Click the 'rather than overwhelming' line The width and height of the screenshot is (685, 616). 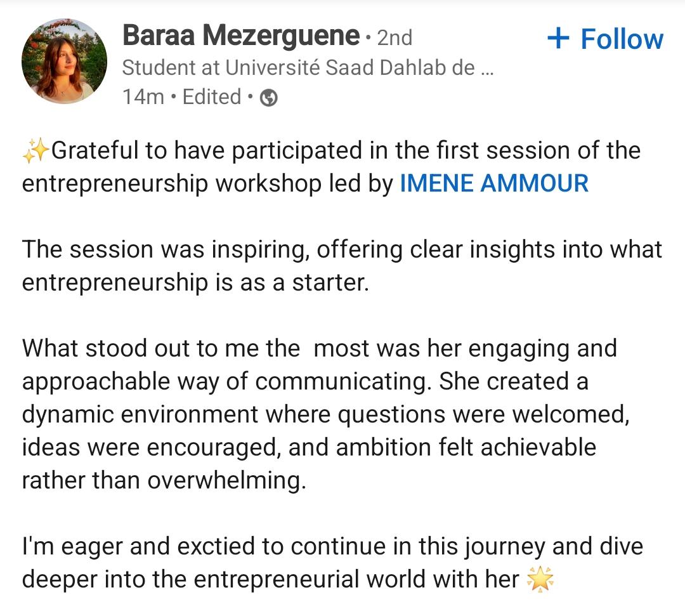pyautogui.click(x=164, y=481)
